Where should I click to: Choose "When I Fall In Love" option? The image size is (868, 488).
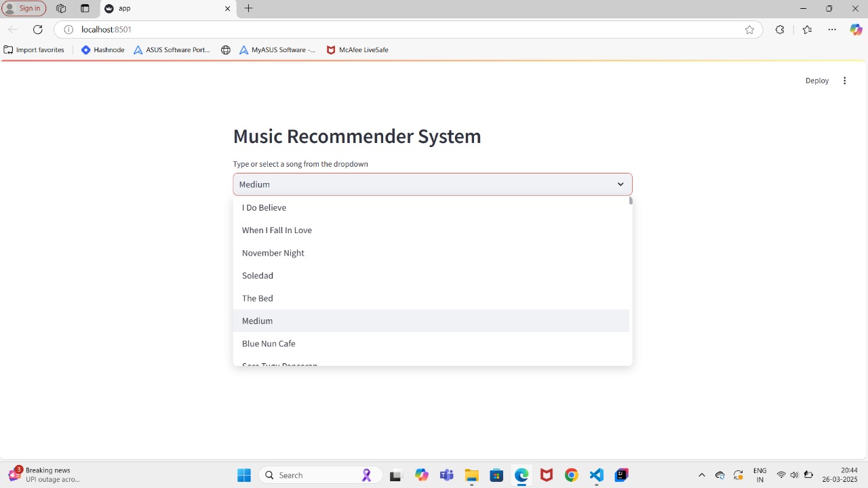(x=277, y=230)
